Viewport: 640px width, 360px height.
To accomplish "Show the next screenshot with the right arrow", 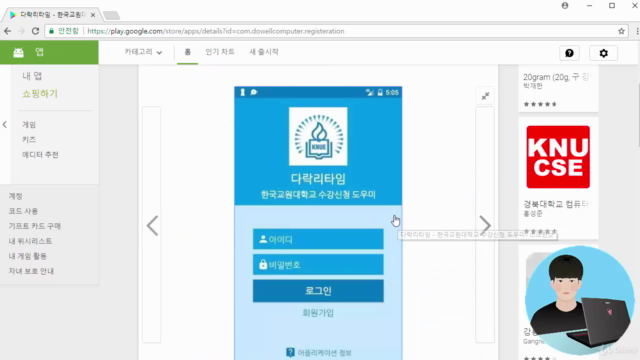I will coord(485,225).
